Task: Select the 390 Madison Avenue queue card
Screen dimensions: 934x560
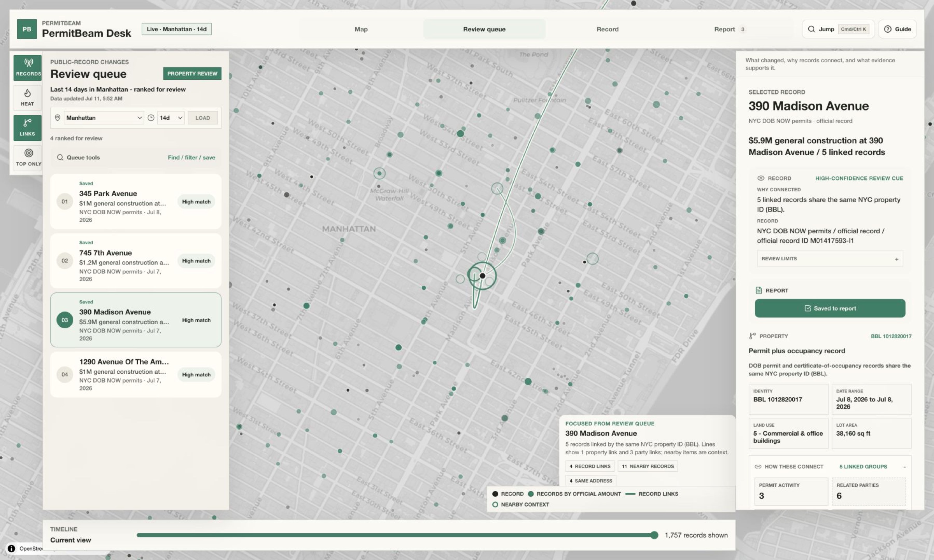Action: pyautogui.click(x=136, y=320)
